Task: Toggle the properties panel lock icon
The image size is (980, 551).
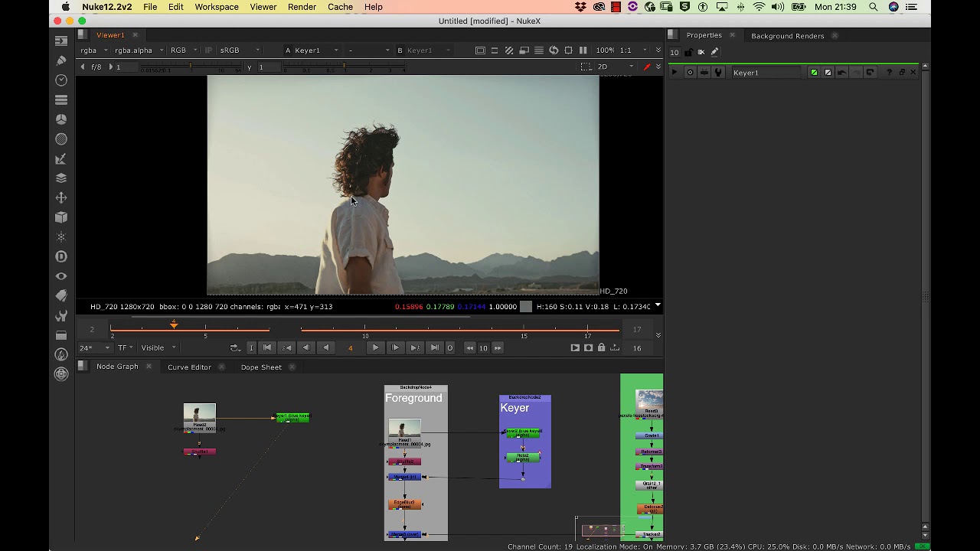Action: (x=688, y=52)
